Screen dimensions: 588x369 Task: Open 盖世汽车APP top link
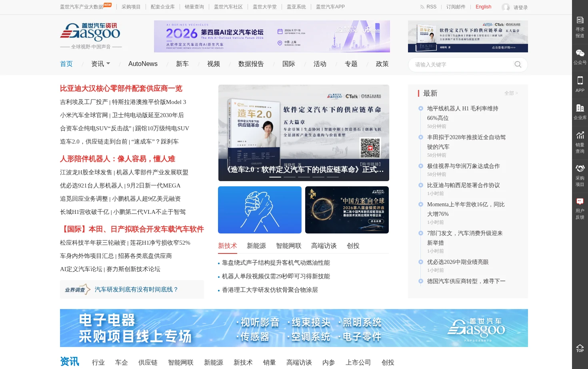pos(330,7)
